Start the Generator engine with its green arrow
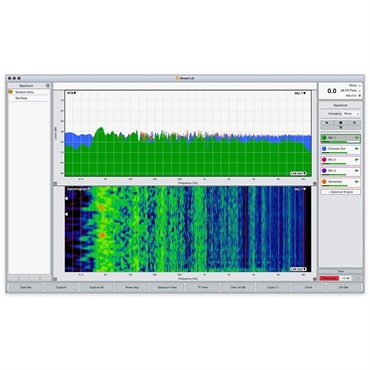 [357, 182]
